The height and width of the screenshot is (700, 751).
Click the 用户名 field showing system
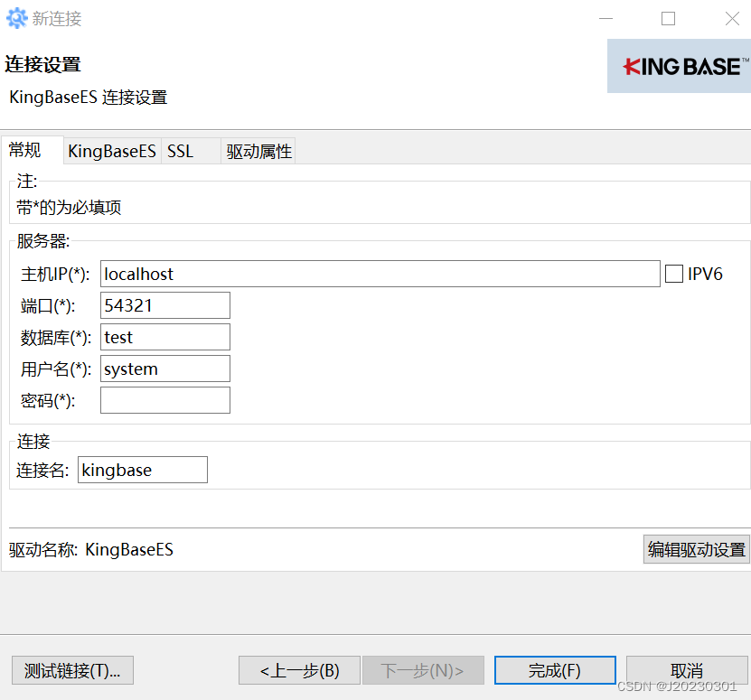coord(164,369)
